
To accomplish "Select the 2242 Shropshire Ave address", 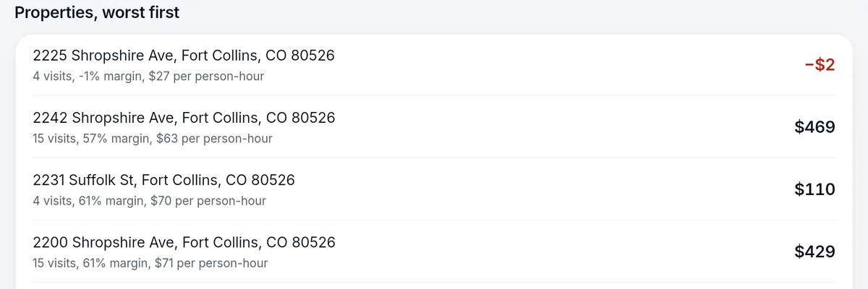I will click(x=184, y=117).
